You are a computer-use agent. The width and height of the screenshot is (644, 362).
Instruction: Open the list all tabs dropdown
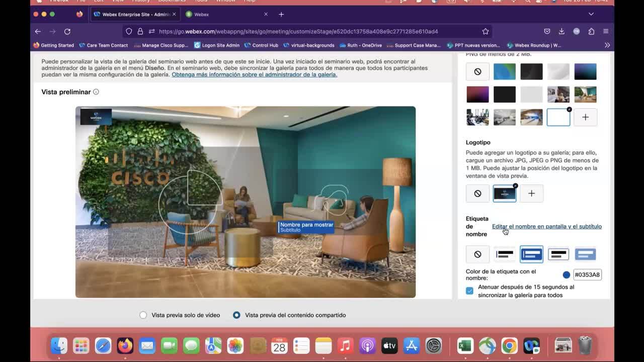pyautogui.click(x=591, y=14)
